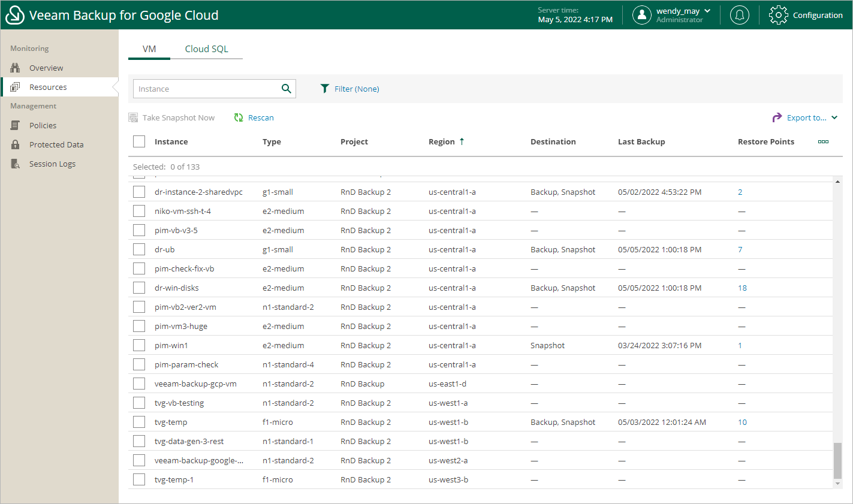Sort by Type column header
Viewport: 853px width, 504px height.
(272, 141)
